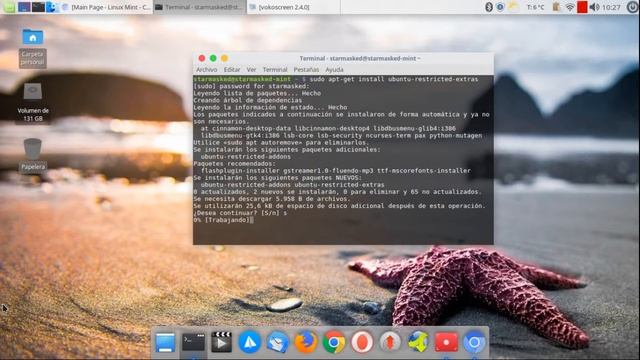Open the blue mail app icon in dock

coord(278,342)
